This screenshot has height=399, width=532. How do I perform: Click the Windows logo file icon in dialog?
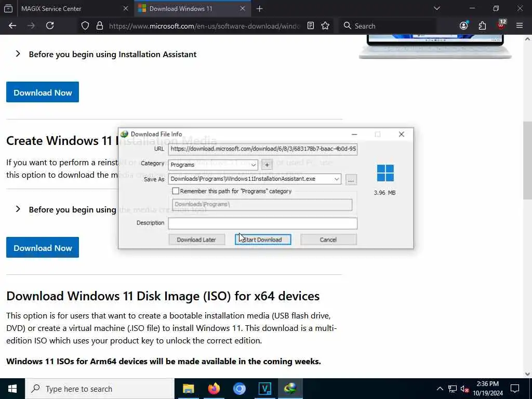(x=385, y=173)
